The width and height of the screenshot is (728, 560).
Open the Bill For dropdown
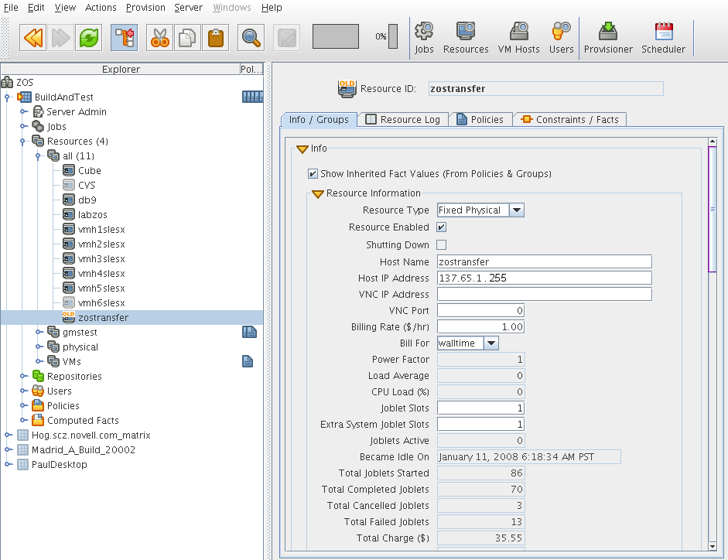point(491,343)
